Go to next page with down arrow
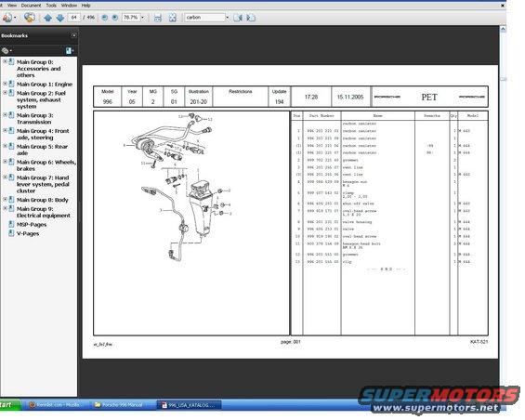 point(60,18)
